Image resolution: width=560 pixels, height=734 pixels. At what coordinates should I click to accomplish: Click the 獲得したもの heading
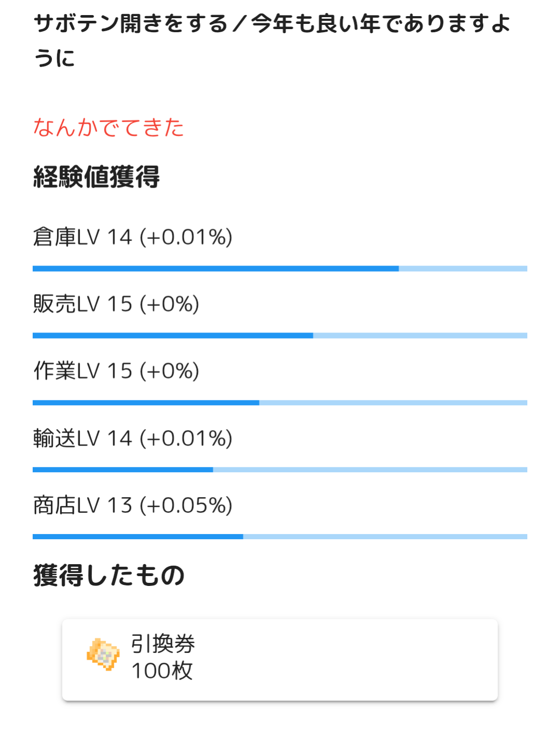[109, 576]
